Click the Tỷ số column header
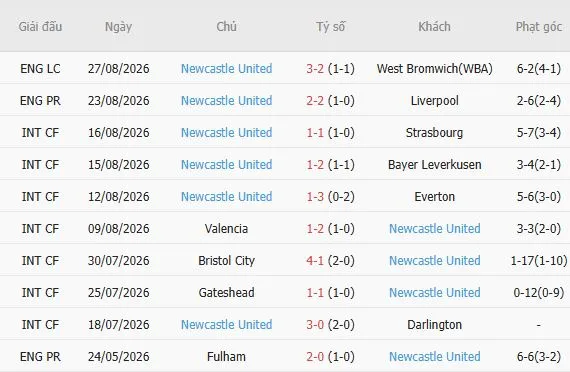 330,27
